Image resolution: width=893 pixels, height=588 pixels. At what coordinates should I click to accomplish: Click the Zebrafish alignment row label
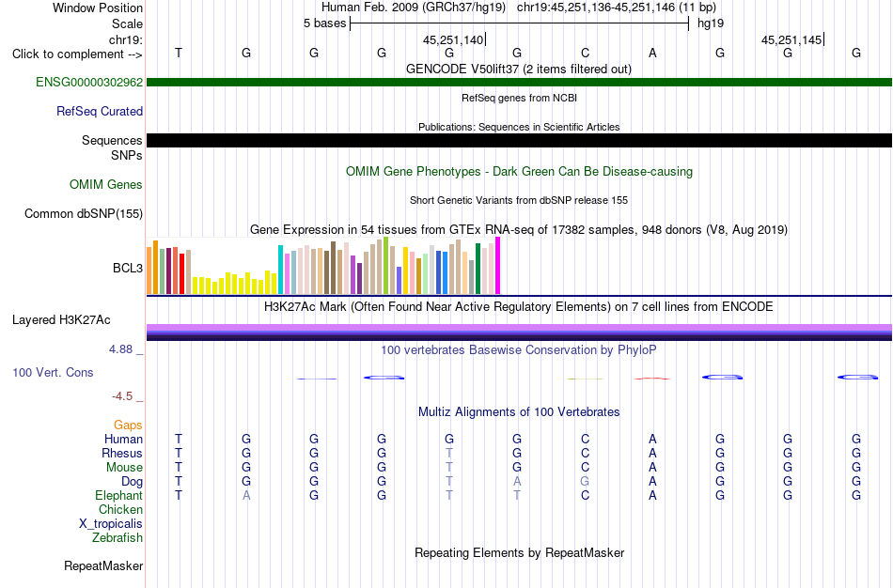(x=117, y=537)
